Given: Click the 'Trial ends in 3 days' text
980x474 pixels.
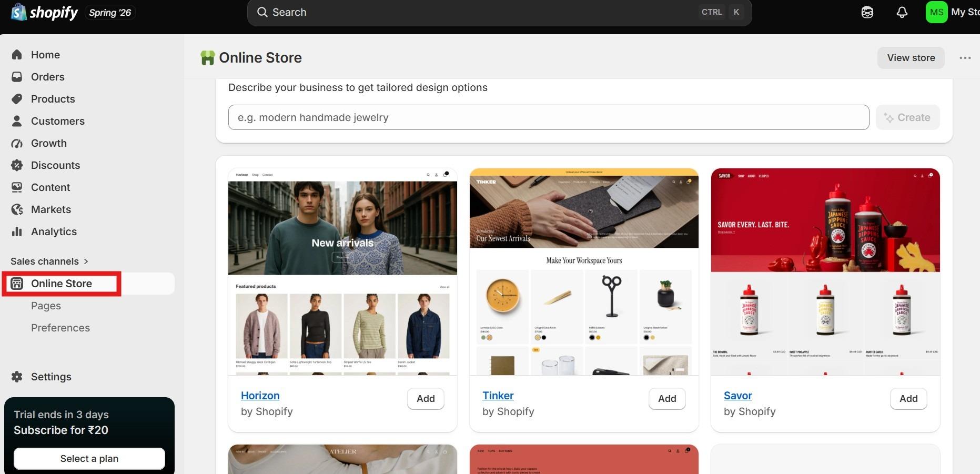Looking at the screenshot, I should point(62,415).
